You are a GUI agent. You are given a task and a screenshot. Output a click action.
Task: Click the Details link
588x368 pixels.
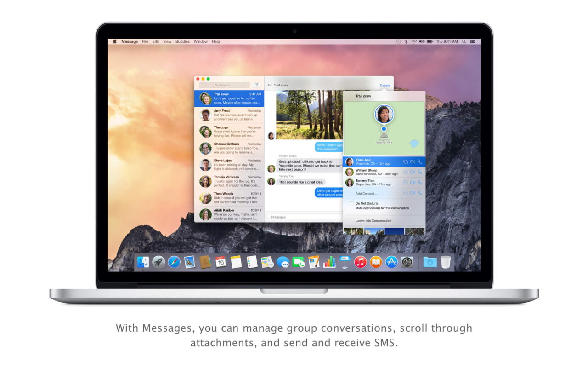(384, 86)
